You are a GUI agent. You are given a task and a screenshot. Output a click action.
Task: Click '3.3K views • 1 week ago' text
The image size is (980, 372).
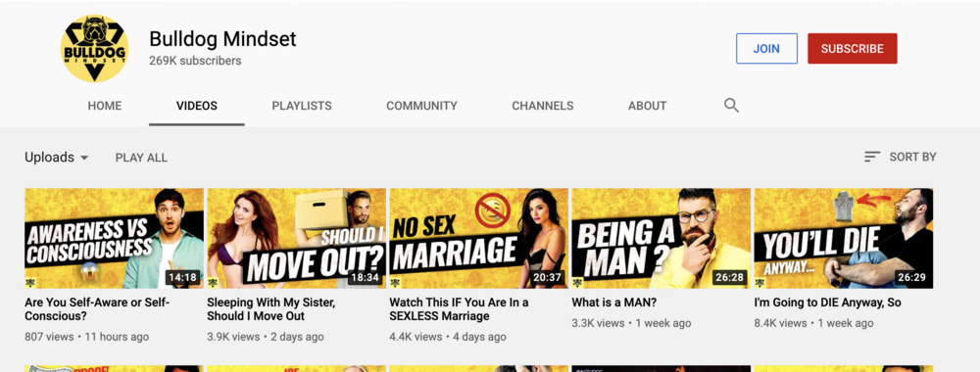pyautogui.click(x=632, y=323)
